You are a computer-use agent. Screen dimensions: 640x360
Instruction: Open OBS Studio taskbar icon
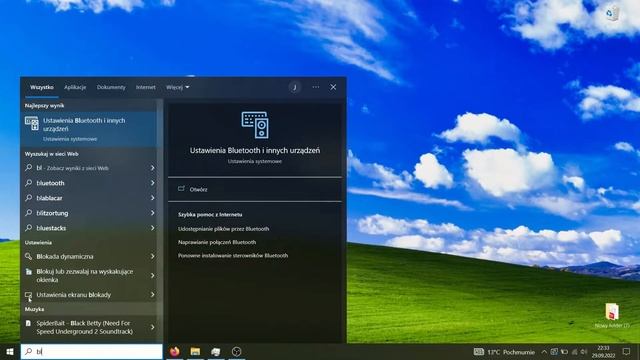(x=236, y=351)
